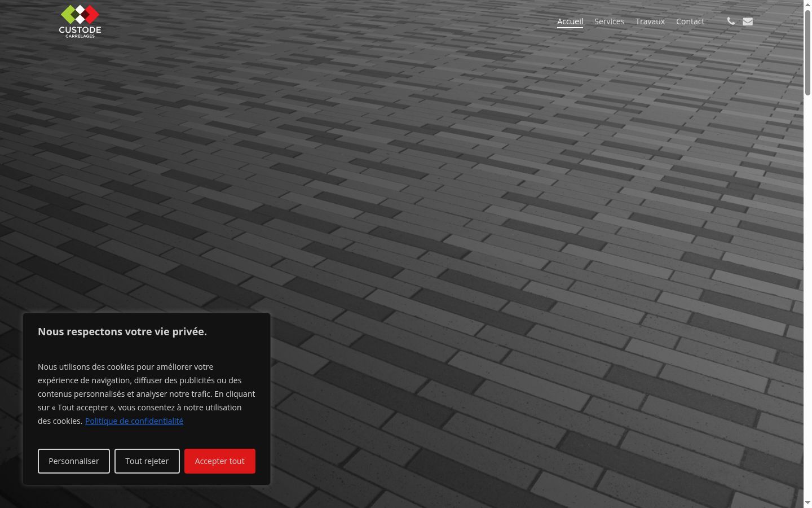Accept all cookies with Accepter tout
This screenshot has width=812, height=508.
point(220,461)
